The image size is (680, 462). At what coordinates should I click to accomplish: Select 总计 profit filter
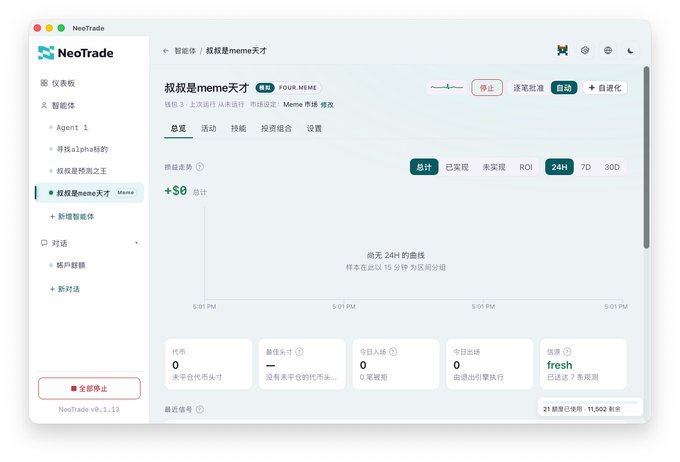[424, 167]
